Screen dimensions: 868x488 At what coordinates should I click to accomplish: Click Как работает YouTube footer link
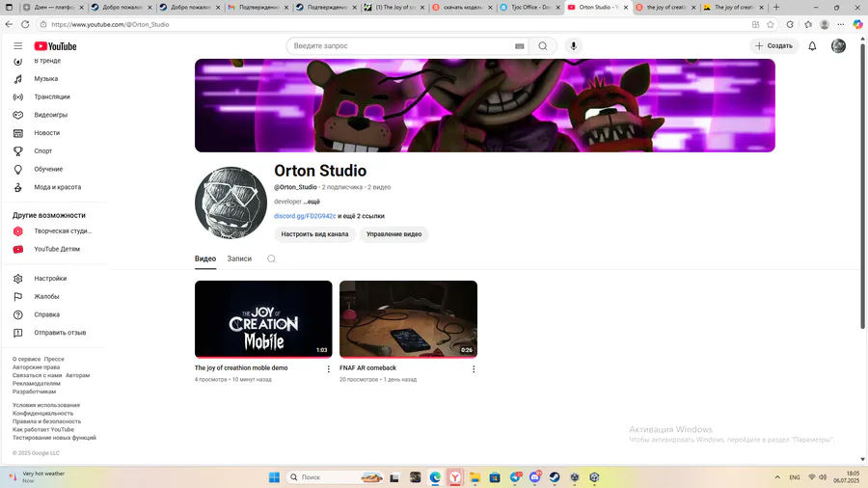(x=43, y=429)
